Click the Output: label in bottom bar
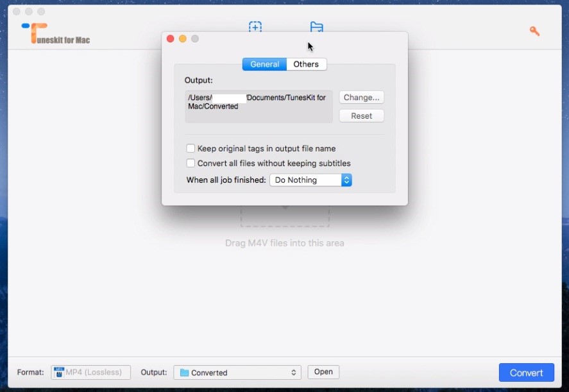The width and height of the screenshot is (569, 392). (x=154, y=372)
